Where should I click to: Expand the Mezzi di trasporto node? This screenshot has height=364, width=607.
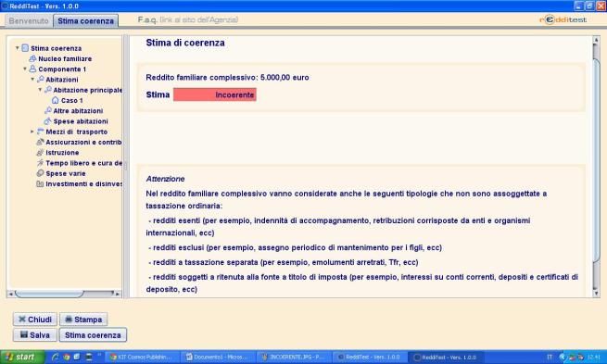(x=32, y=132)
